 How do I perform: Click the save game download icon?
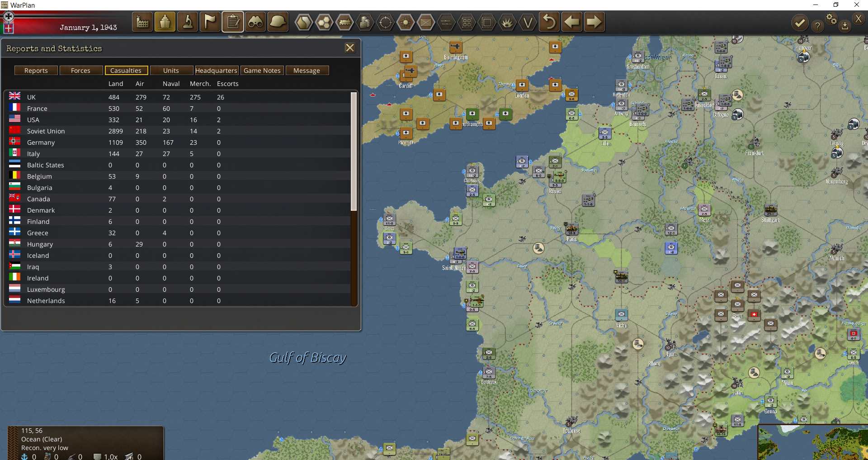844,26
